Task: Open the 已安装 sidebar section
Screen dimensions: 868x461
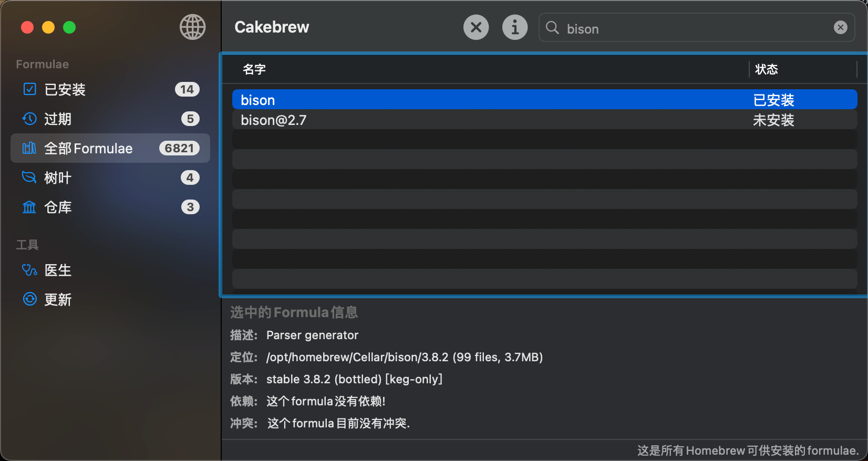Action: [110, 89]
